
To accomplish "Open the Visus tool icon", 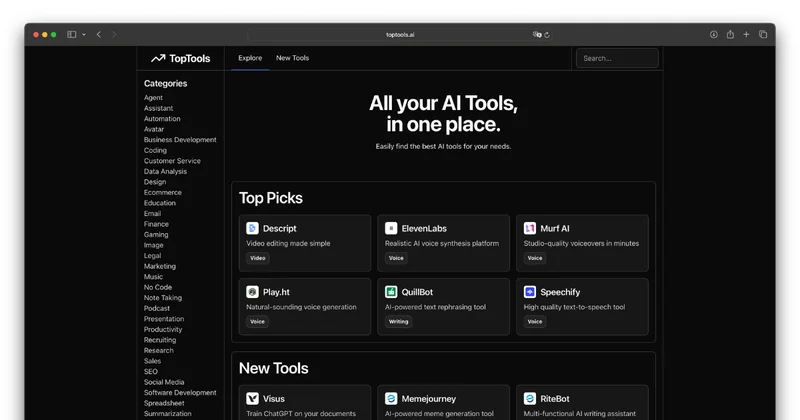I will [252, 399].
